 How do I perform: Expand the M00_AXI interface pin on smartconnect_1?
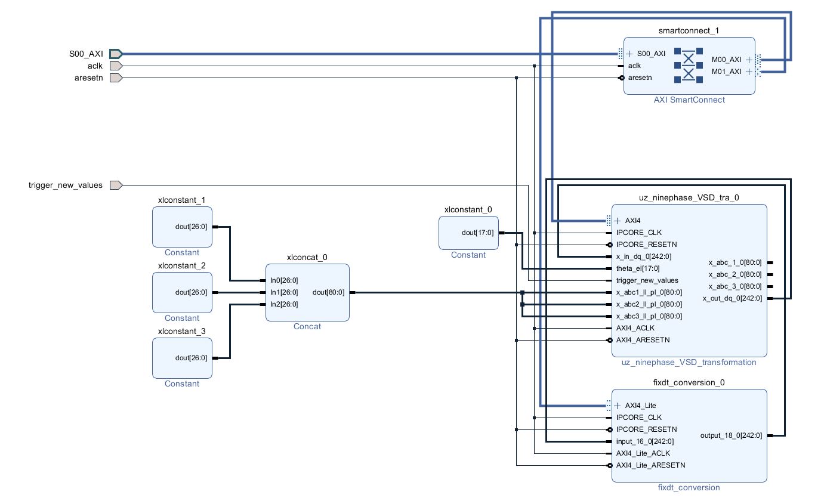749,60
